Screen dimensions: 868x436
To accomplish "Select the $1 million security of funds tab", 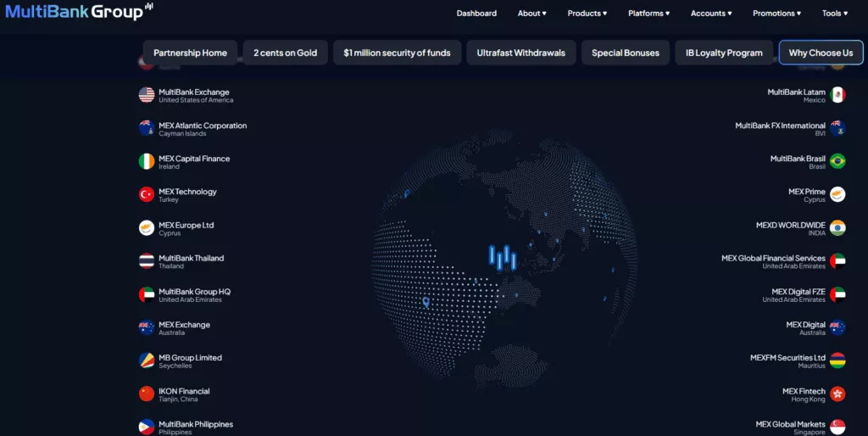I will (x=397, y=53).
